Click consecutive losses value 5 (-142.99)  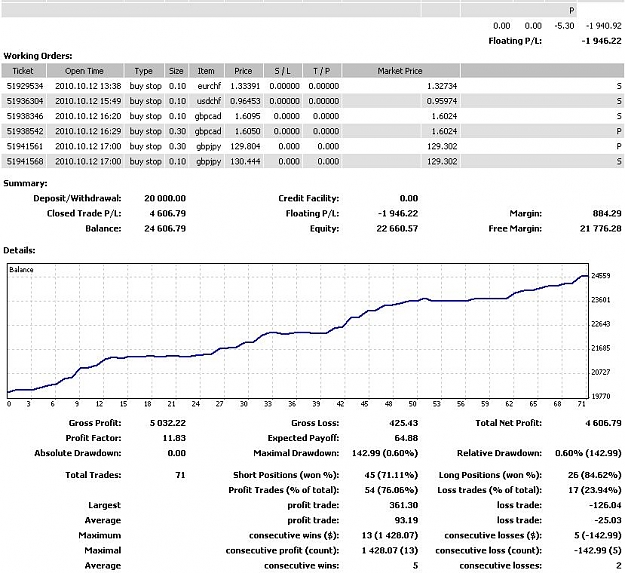[x=598, y=536]
